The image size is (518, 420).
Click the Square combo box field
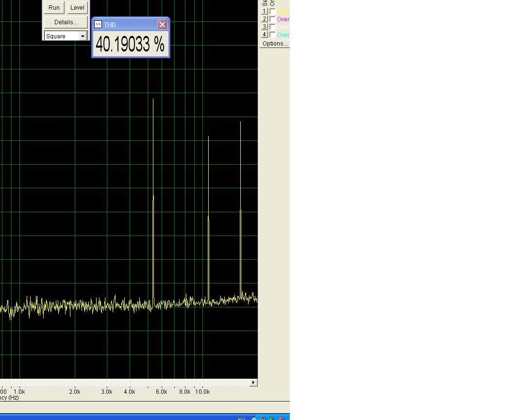[x=66, y=36]
